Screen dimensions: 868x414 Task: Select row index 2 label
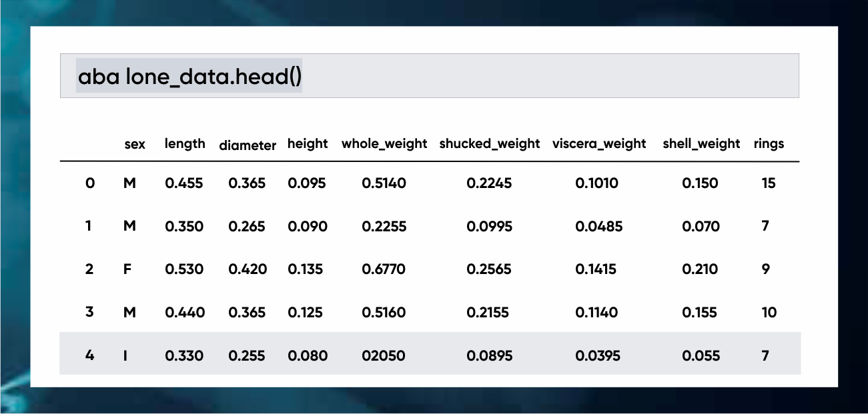click(89, 269)
